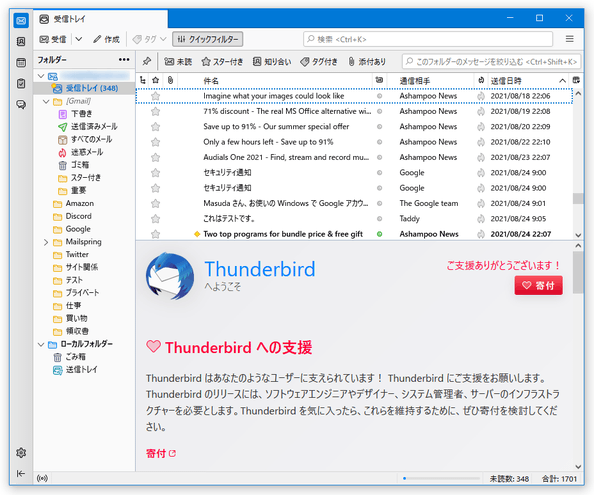Click the thread column header icon
The height and width of the screenshot is (495, 594).
pyautogui.click(x=143, y=80)
